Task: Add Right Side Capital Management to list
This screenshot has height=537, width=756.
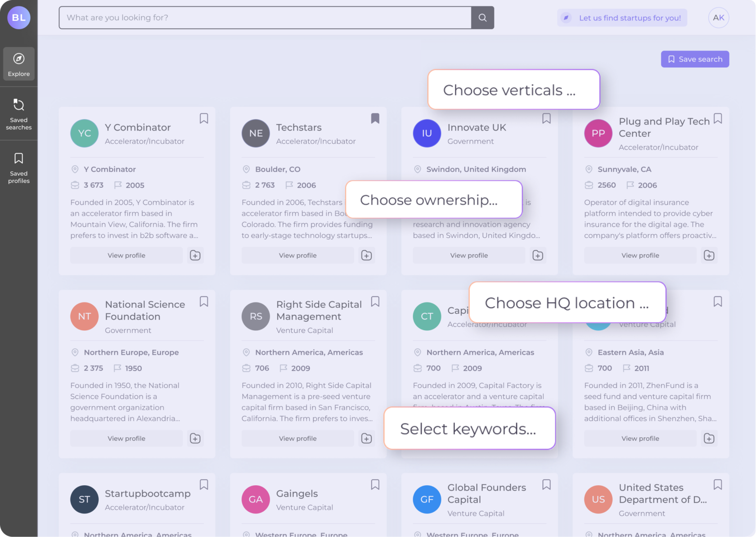Action: (367, 438)
